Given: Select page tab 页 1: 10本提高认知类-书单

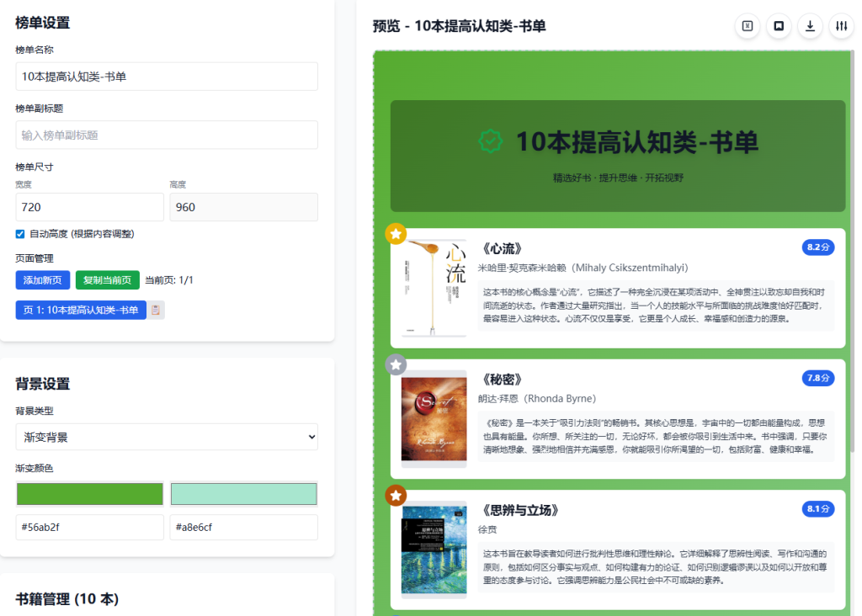Looking at the screenshot, I should (81, 310).
